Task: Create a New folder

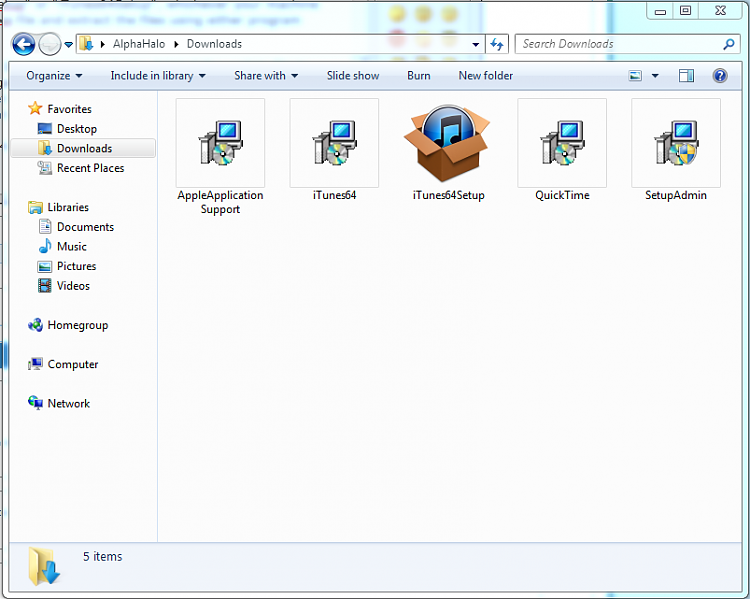Action: [485, 76]
